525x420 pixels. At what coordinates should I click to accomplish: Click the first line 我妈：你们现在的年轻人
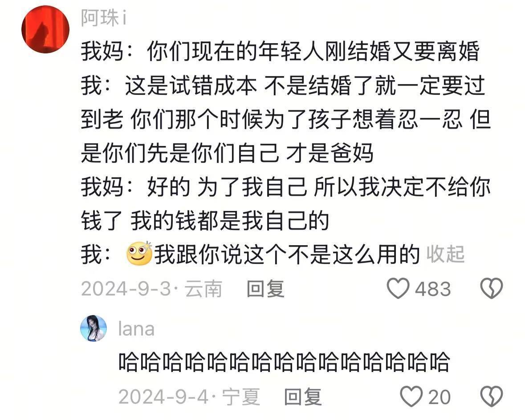click(281, 51)
